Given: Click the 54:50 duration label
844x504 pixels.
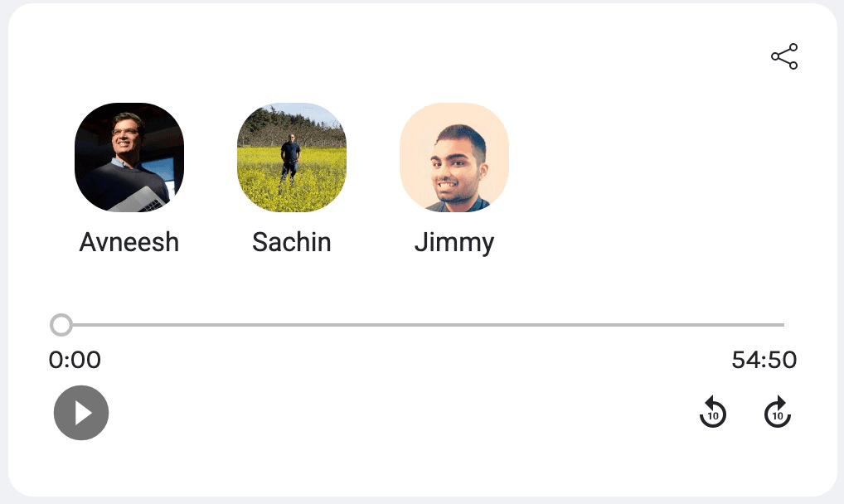Looking at the screenshot, I should click(764, 360).
